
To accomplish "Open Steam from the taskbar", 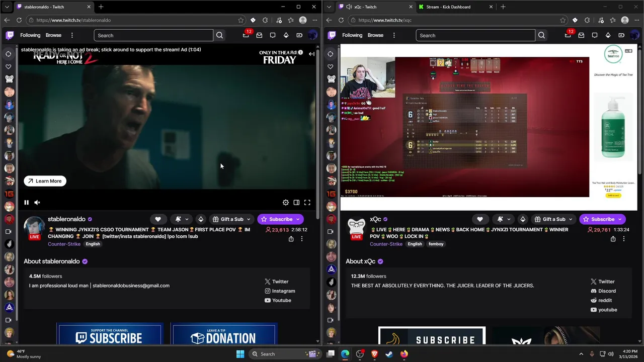I will pyautogui.click(x=389, y=354).
